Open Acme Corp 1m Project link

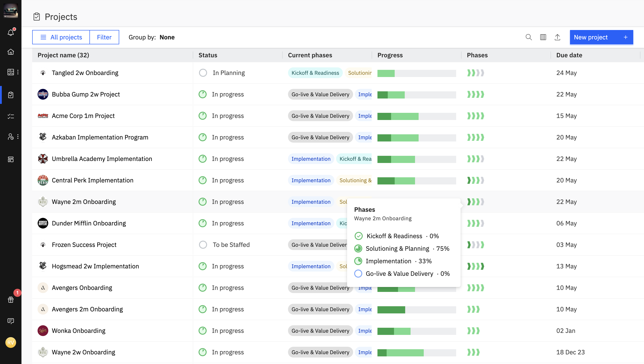click(x=83, y=116)
